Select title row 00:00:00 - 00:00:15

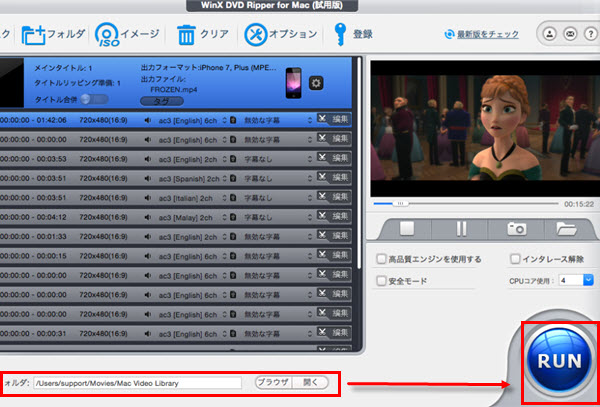[x=176, y=256]
